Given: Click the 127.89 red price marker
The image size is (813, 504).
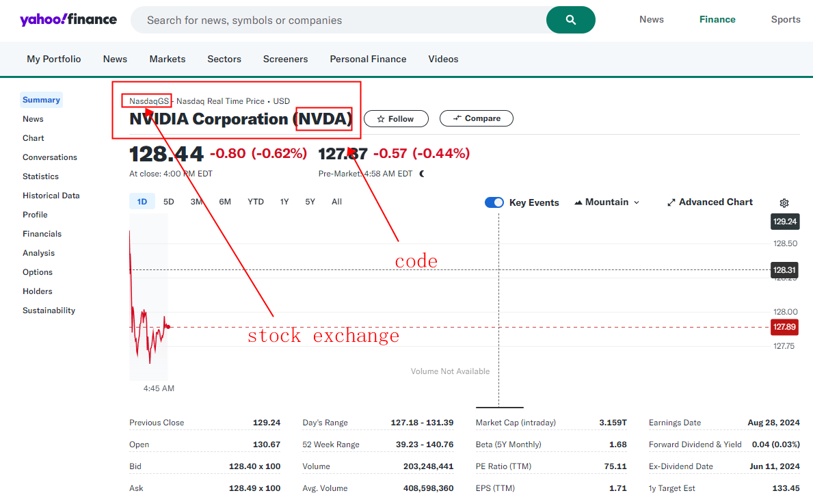Looking at the screenshot, I should click(784, 328).
